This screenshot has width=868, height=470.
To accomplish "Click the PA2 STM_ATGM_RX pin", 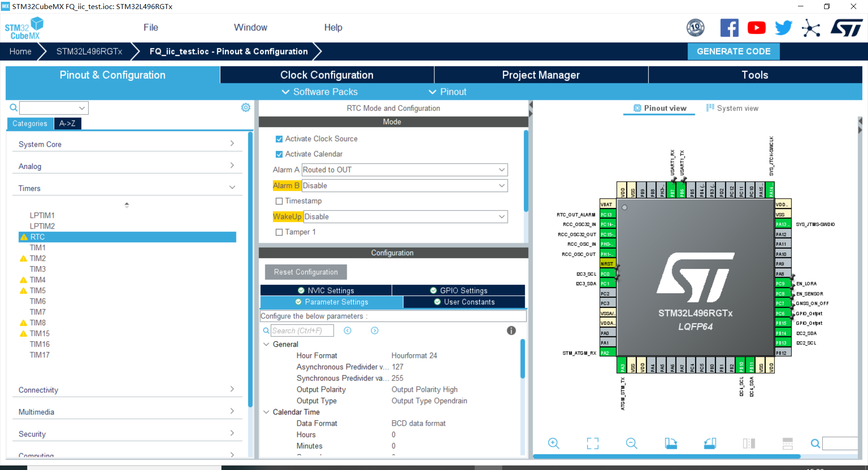I will click(x=607, y=353).
